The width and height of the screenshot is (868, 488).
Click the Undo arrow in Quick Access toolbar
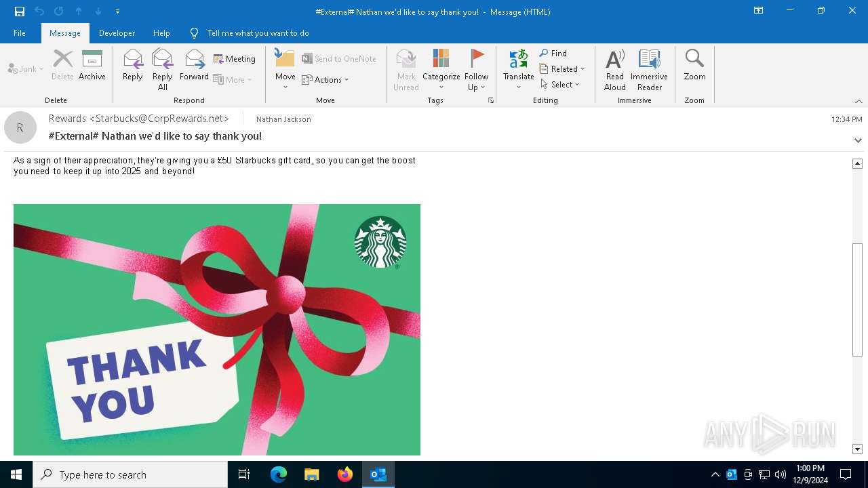pos(39,12)
